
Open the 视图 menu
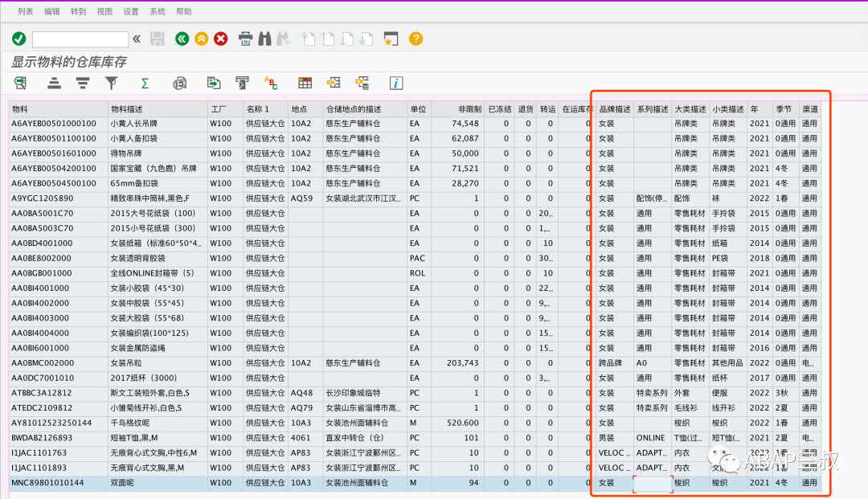tap(104, 11)
